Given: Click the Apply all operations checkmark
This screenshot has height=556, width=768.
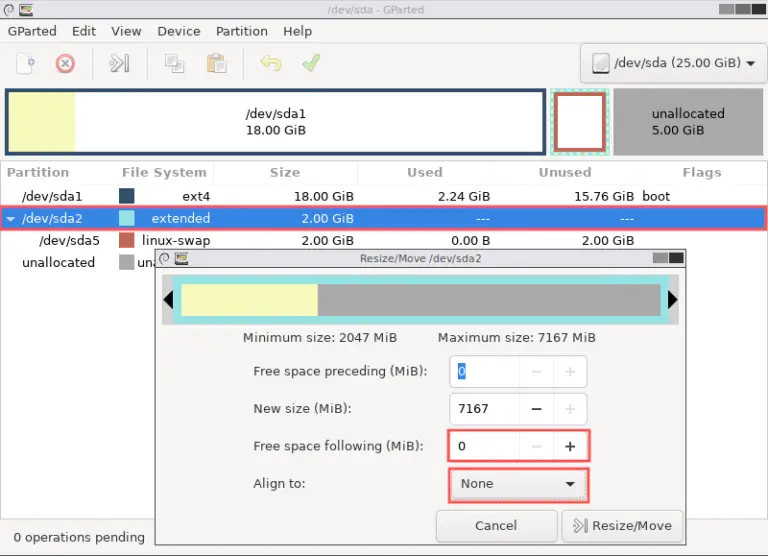Looking at the screenshot, I should click(x=312, y=63).
